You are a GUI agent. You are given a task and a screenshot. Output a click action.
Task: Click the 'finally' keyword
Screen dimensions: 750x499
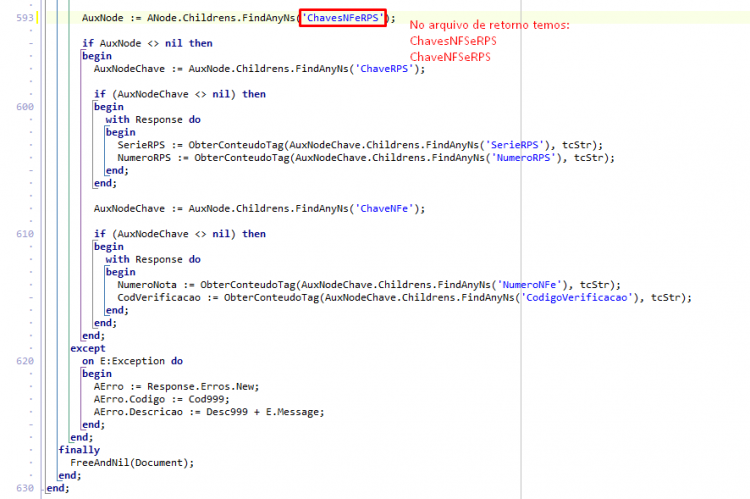click(x=79, y=450)
